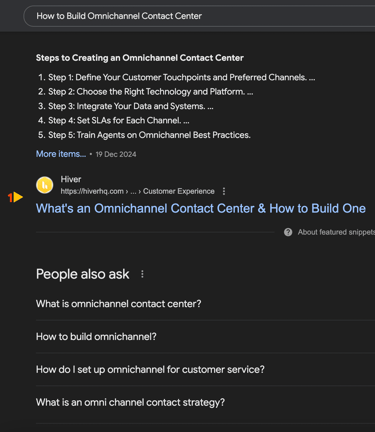Click the hiverhq.com URL breadcrumb
The height and width of the screenshot is (432, 375).
(137, 191)
